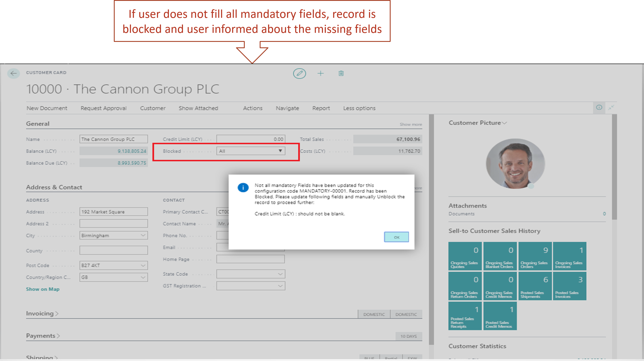The height and width of the screenshot is (361, 644).
Task: Click OK in the mandatory fields dialog
Action: pyautogui.click(x=396, y=237)
